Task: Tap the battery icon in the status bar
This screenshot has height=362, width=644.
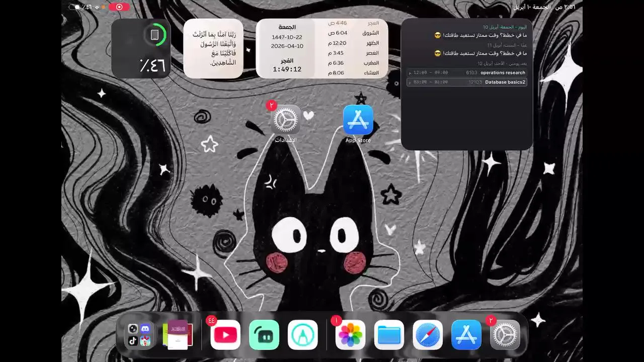Action: point(74,7)
